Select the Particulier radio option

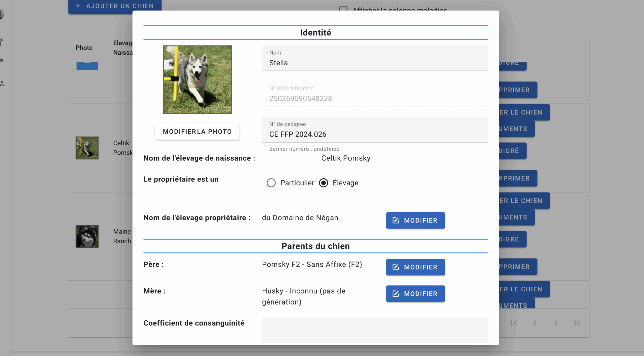[x=271, y=183]
